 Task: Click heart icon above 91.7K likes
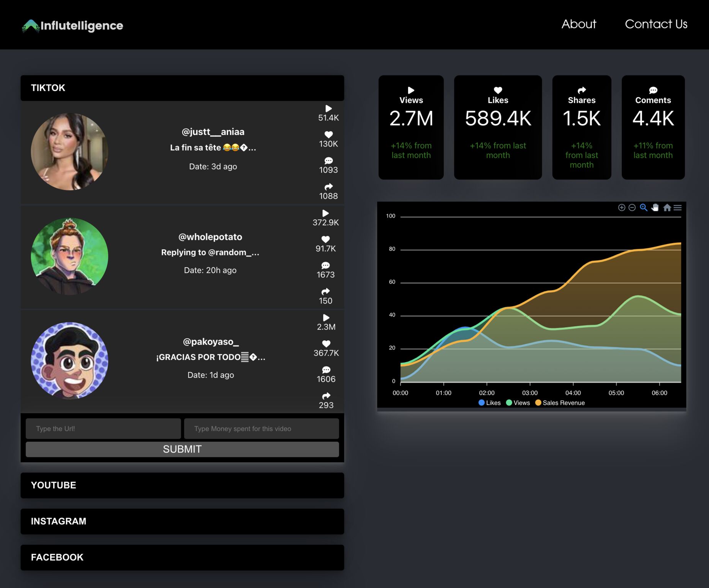(x=325, y=239)
